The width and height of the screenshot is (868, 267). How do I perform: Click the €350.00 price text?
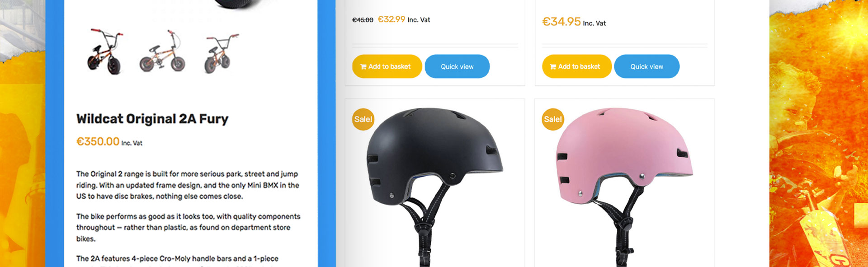(x=98, y=141)
